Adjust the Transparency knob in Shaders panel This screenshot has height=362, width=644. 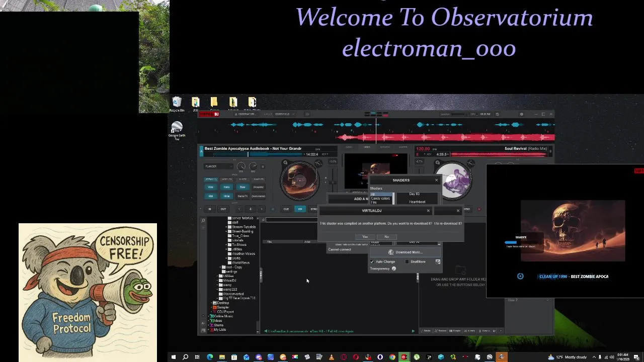click(394, 268)
